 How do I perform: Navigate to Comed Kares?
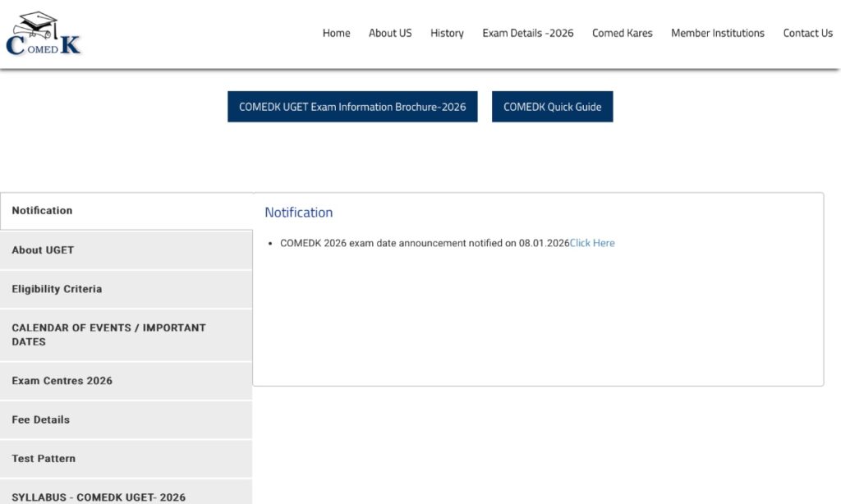click(623, 34)
